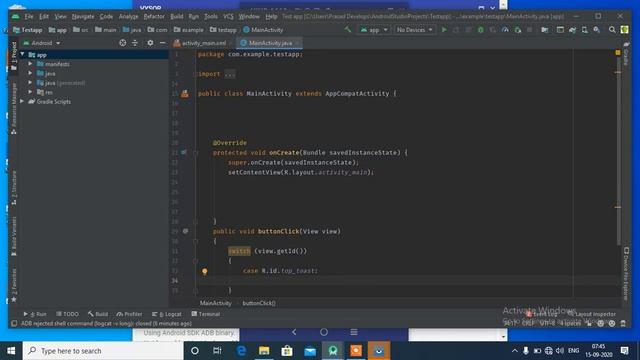Click the Testapp breadcrumb in navigation bar
The height and width of the screenshot is (360, 640).
click(28, 30)
